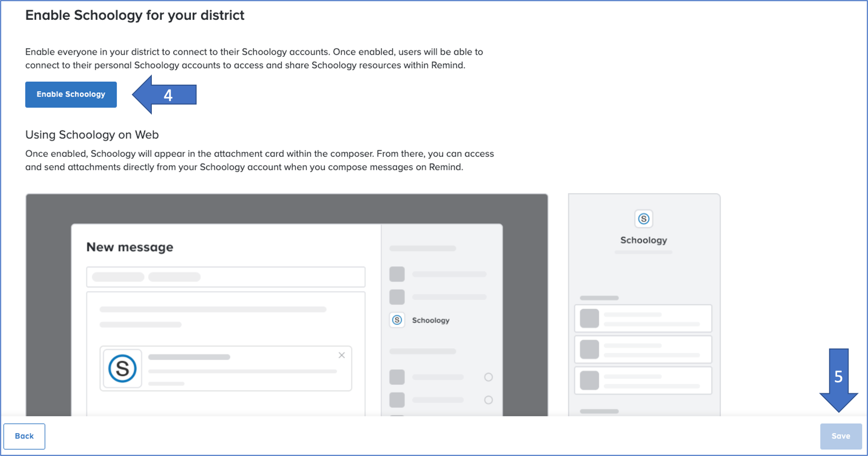
Task: Click the composer illustration image
Action: click(287, 305)
